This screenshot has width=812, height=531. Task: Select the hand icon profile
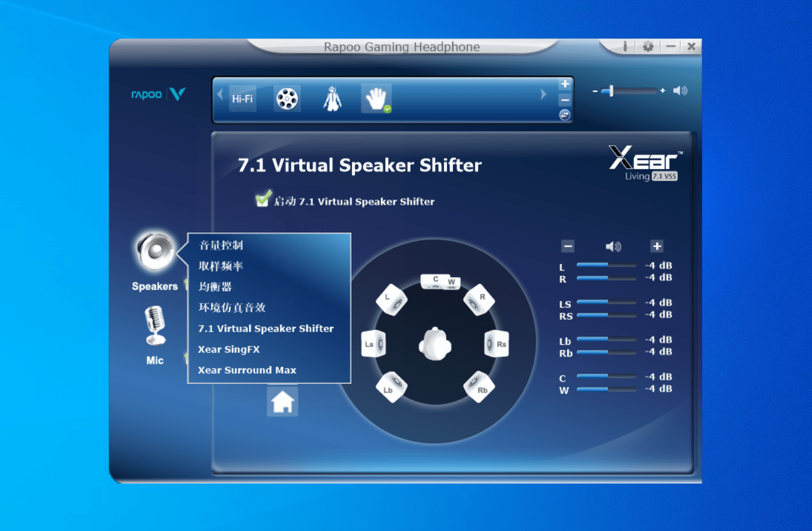coord(376,98)
